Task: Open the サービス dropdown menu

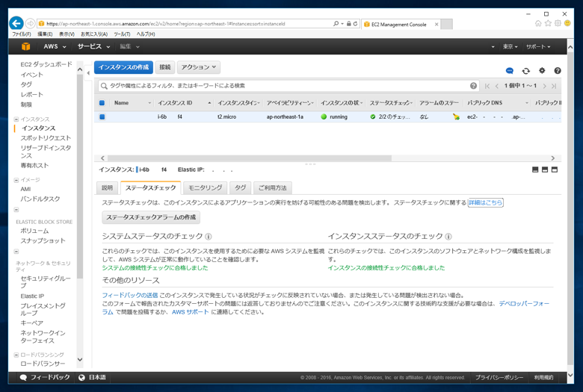Action: [93, 46]
